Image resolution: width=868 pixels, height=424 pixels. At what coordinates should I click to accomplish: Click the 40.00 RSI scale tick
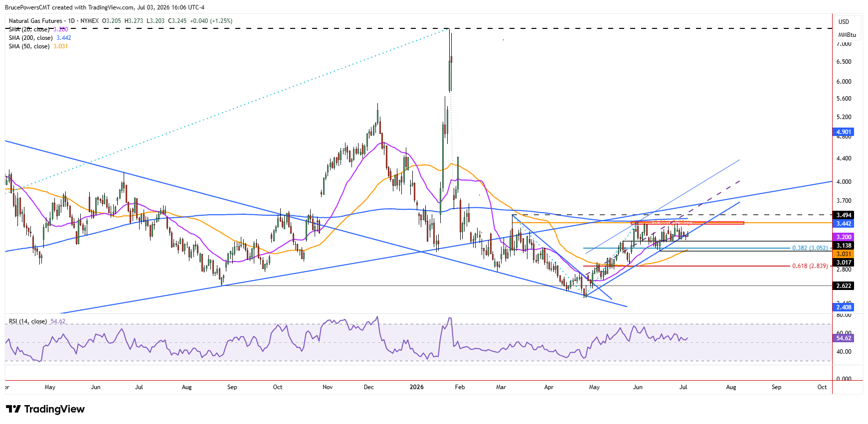pyautogui.click(x=844, y=352)
